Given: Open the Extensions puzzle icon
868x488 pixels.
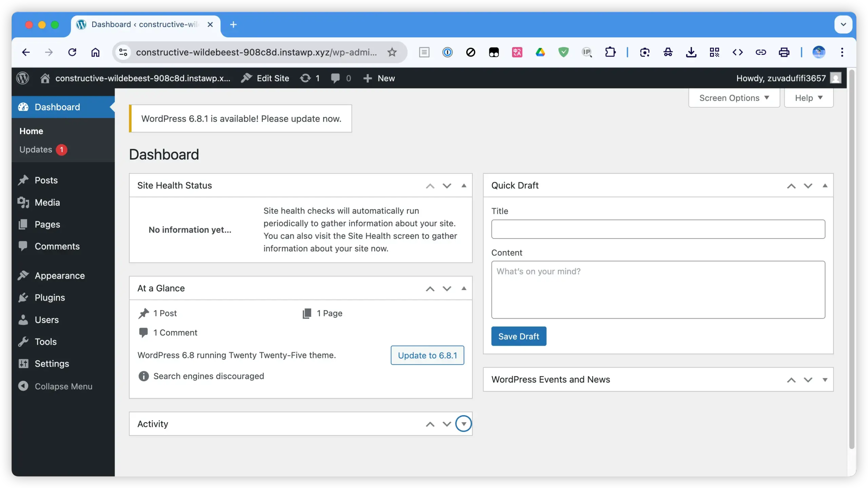Looking at the screenshot, I should point(610,52).
